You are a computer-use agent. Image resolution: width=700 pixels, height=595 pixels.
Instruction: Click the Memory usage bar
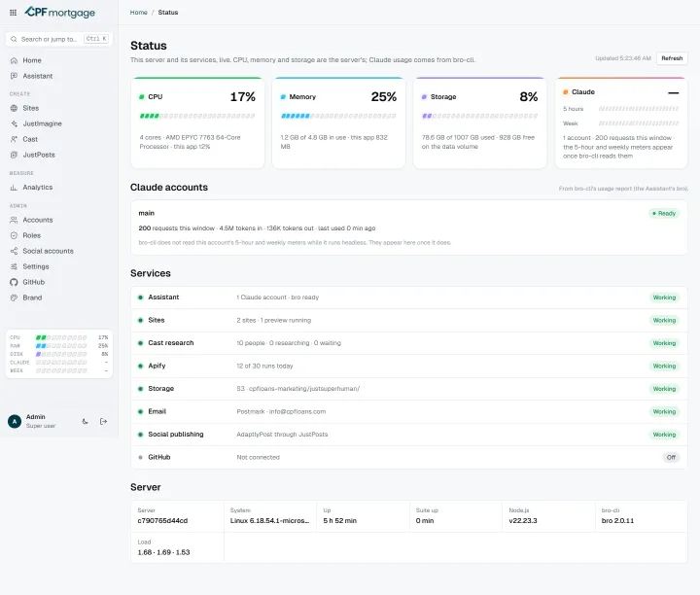pyautogui.click(x=338, y=116)
